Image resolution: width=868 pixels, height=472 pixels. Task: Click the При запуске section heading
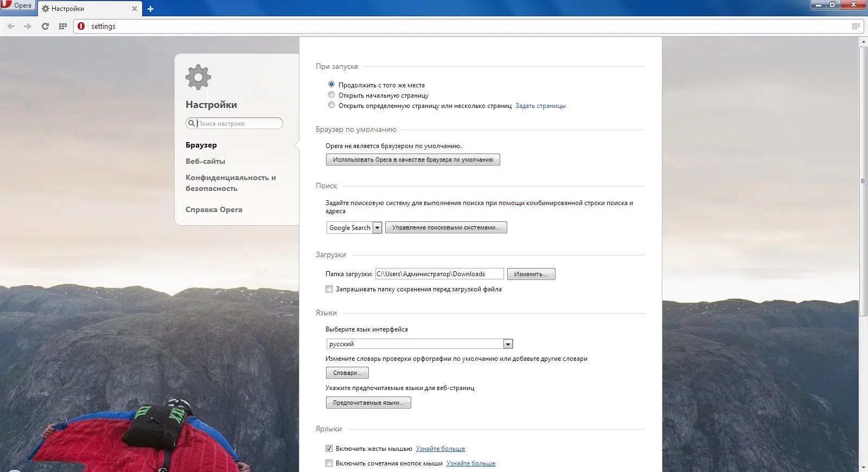[x=337, y=66]
